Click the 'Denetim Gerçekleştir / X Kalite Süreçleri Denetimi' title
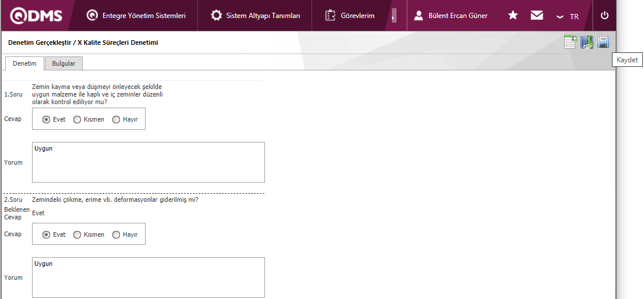This screenshot has width=644, height=299. tap(83, 42)
